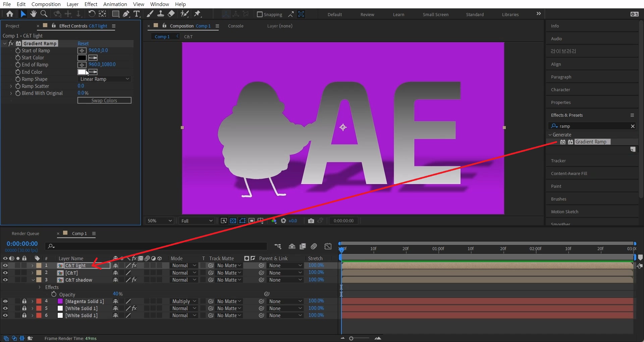This screenshot has height=342, width=644.
Task: Toggle Gradient Ramp fx switch in Effect Controls
Action: [x=11, y=44]
